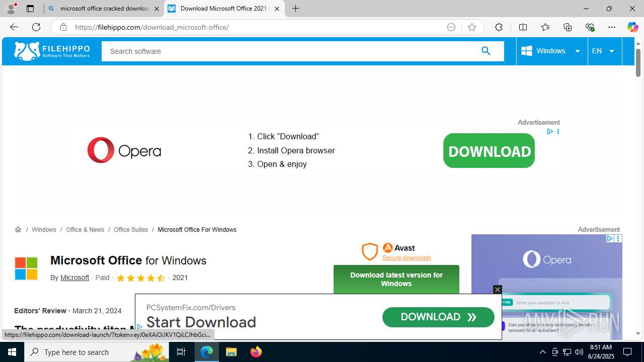Click the green Opera DOWNLOAD button
The width and height of the screenshot is (644, 362).
point(489,151)
